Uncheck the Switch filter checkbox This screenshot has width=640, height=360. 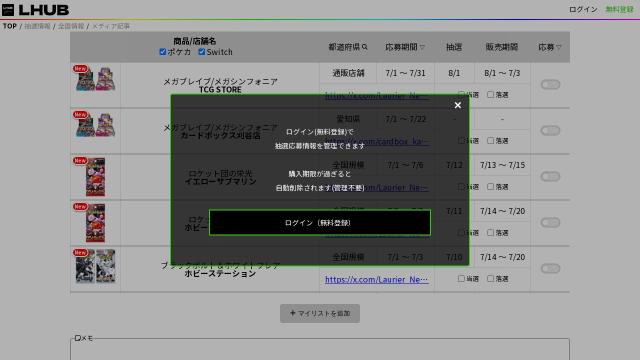pyautogui.click(x=202, y=52)
